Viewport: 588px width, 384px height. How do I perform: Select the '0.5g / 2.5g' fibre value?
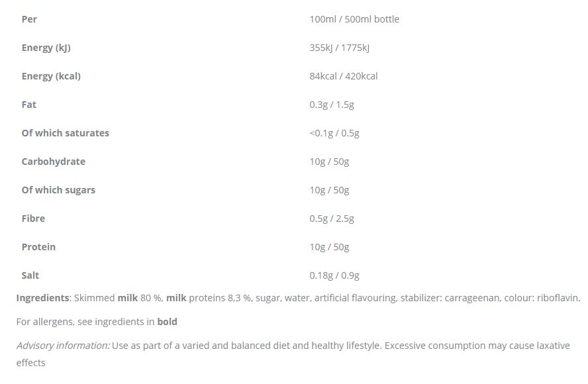coord(332,219)
